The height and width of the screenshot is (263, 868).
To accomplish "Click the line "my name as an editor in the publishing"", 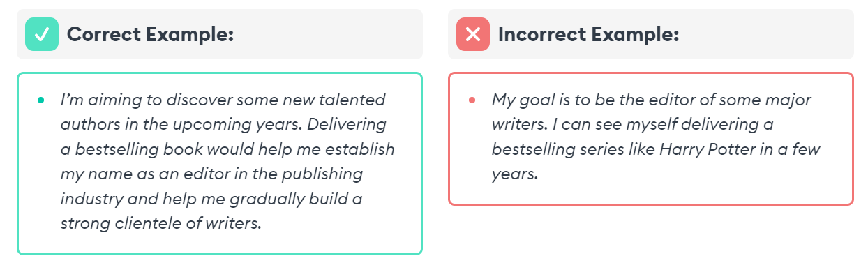I will click(211, 174).
